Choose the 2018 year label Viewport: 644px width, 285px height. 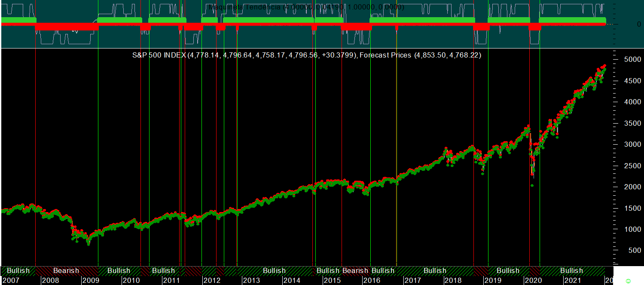453,280
